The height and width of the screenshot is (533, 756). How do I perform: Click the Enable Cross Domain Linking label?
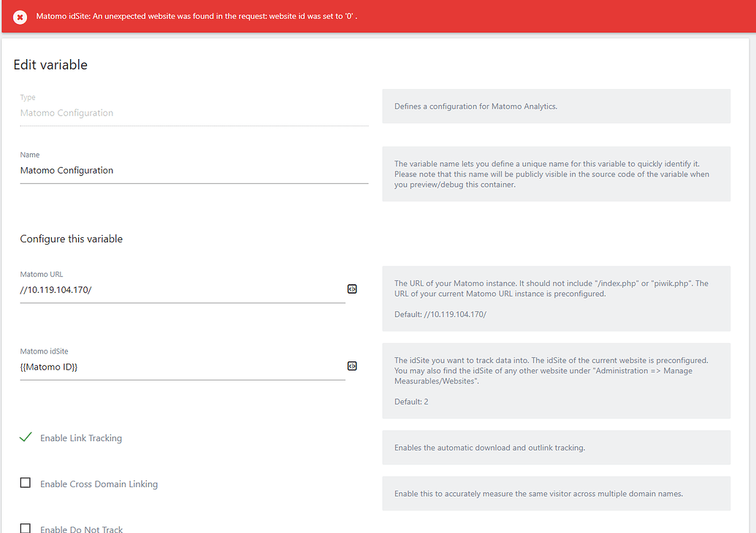click(x=99, y=483)
